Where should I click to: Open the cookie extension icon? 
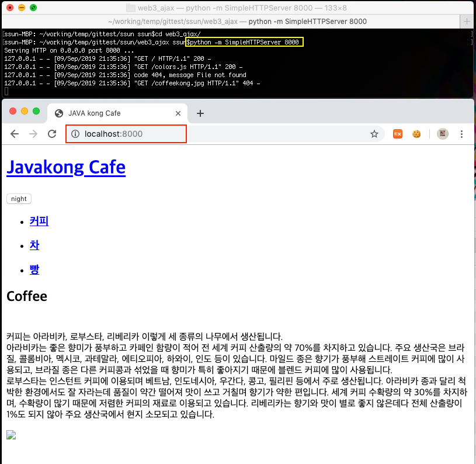416,134
